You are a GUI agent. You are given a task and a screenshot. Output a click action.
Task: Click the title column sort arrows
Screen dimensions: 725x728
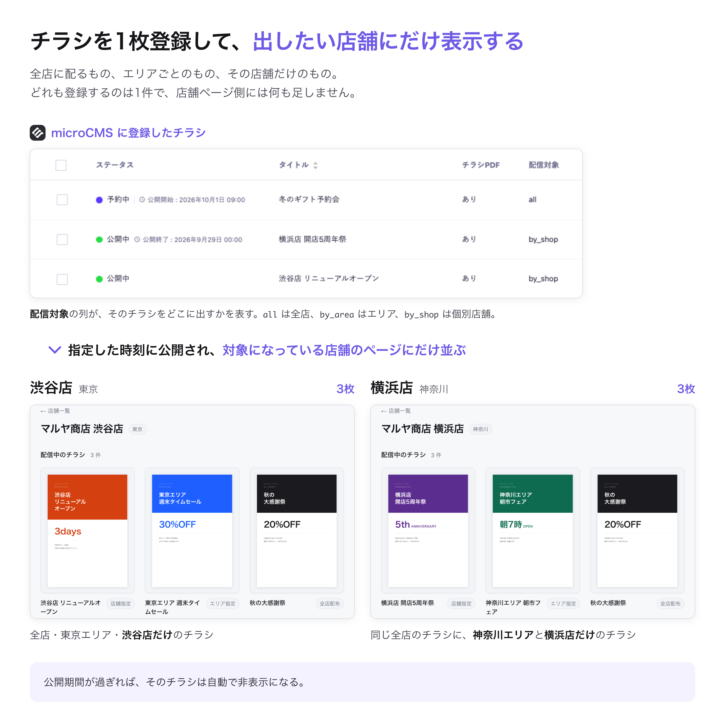point(315,165)
